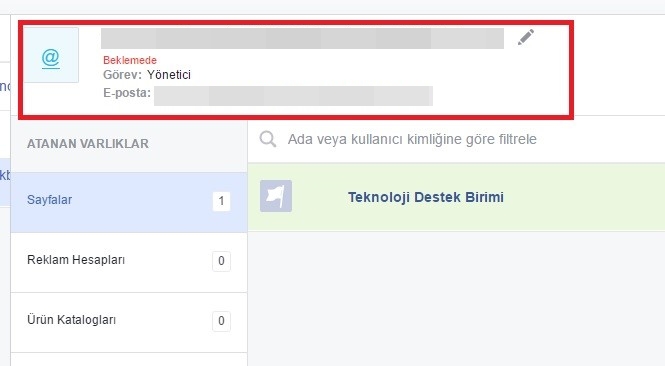Click the E-posta label
665x366 pixels.
pyautogui.click(x=127, y=93)
